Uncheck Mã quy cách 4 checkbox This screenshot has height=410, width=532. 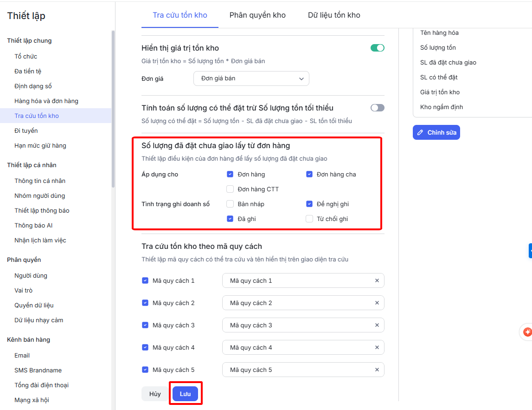[x=145, y=347]
